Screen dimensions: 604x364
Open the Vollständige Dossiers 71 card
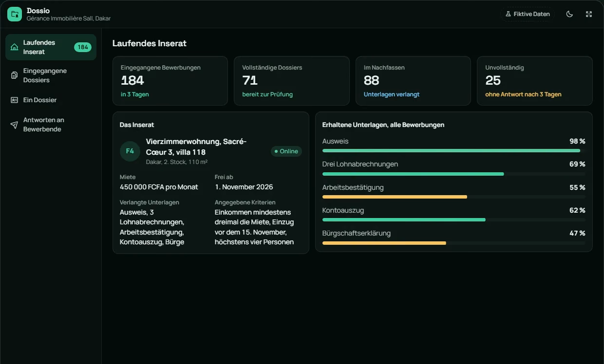pyautogui.click(x=292, y=81)
